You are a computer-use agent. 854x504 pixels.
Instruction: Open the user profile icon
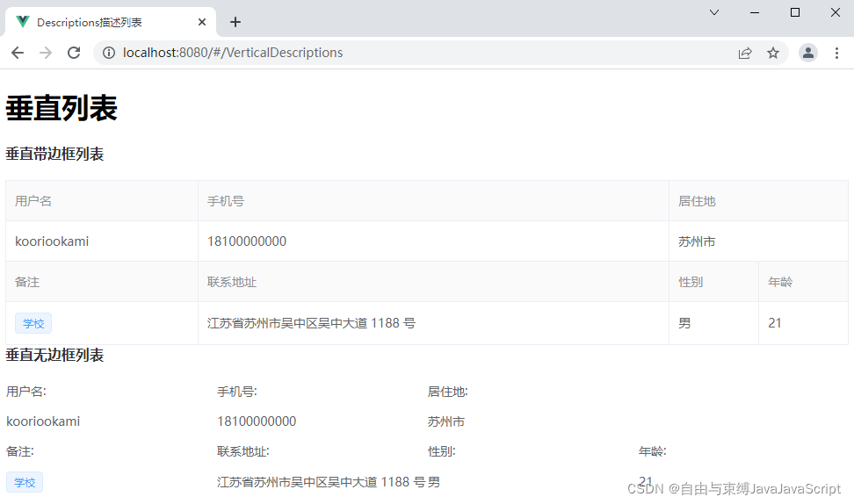(808, 53)
